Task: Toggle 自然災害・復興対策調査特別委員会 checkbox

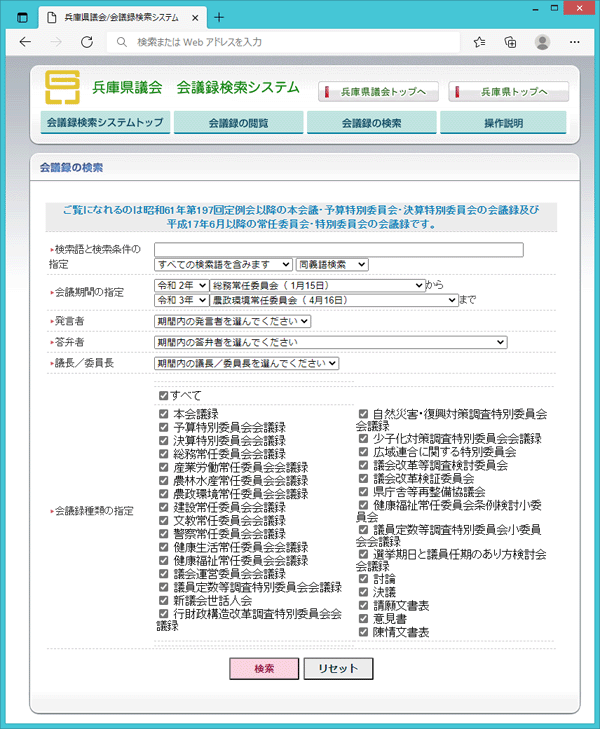Action: 363,414
